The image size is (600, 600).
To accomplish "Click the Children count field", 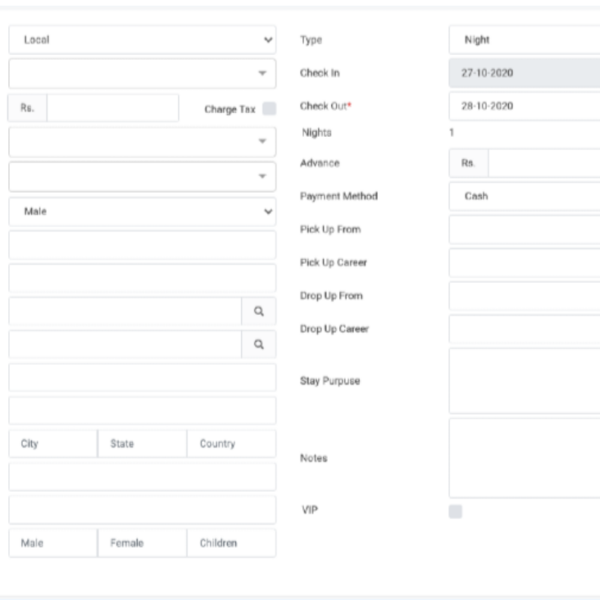I will coord(231,543).
